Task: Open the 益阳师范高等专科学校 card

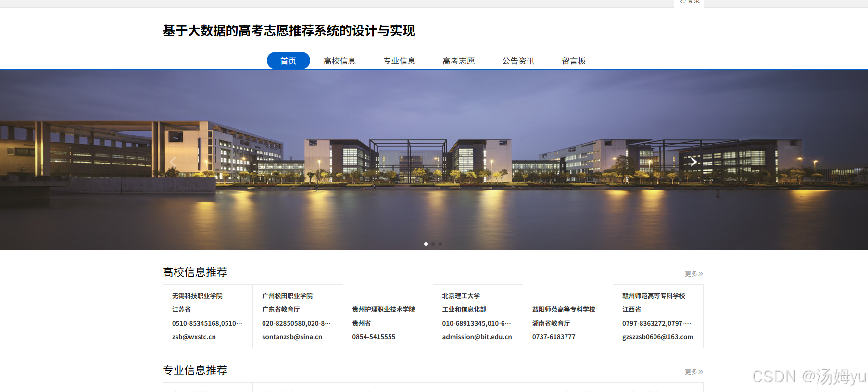Action: point(568,323)
